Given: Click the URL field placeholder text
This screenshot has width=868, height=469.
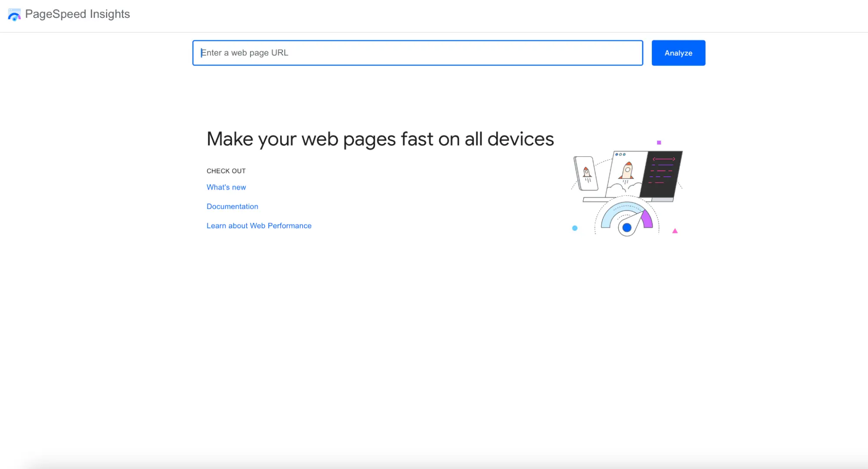Looking at the screenshot, I should pos(245,53).
